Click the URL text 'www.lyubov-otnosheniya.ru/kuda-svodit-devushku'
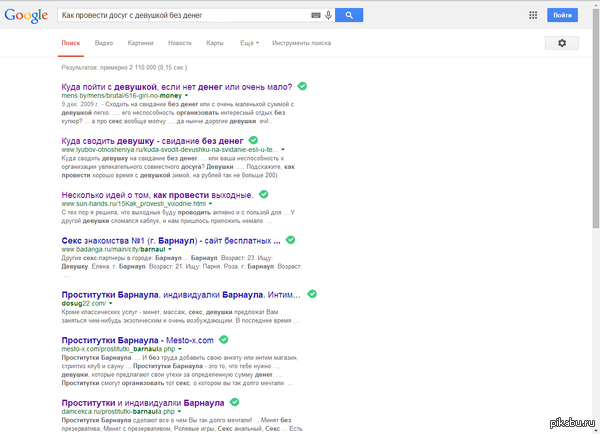The height and width of the screenshot is (434, 600). click(170, 150)
